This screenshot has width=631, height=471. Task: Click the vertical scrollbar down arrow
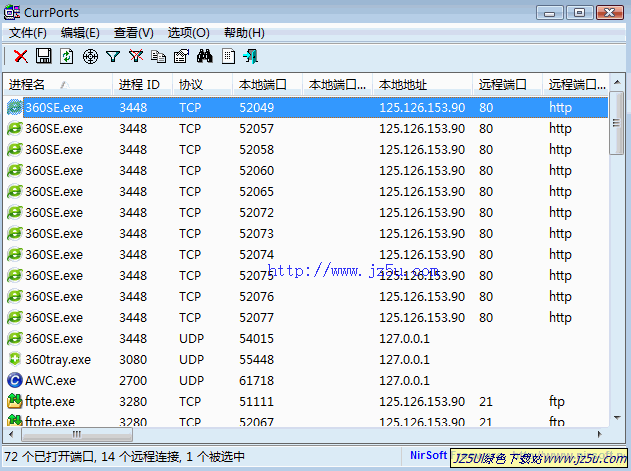click(617, 418)
